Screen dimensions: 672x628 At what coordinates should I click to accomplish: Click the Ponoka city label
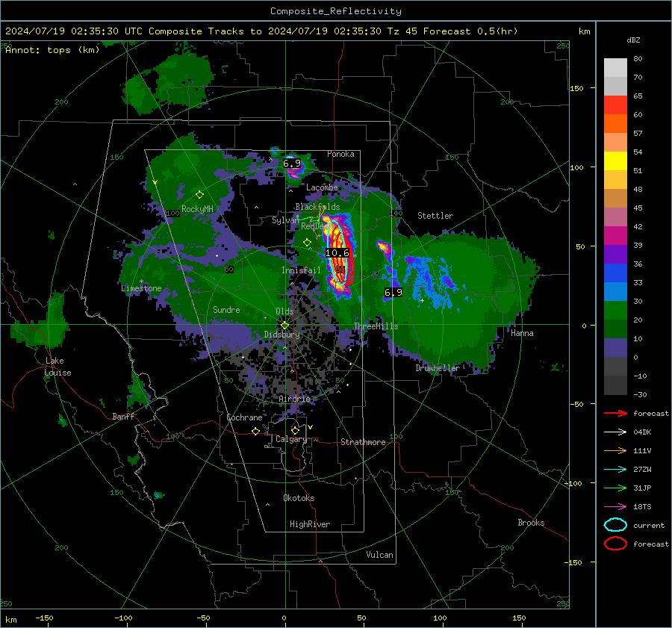tap(340, 154)
